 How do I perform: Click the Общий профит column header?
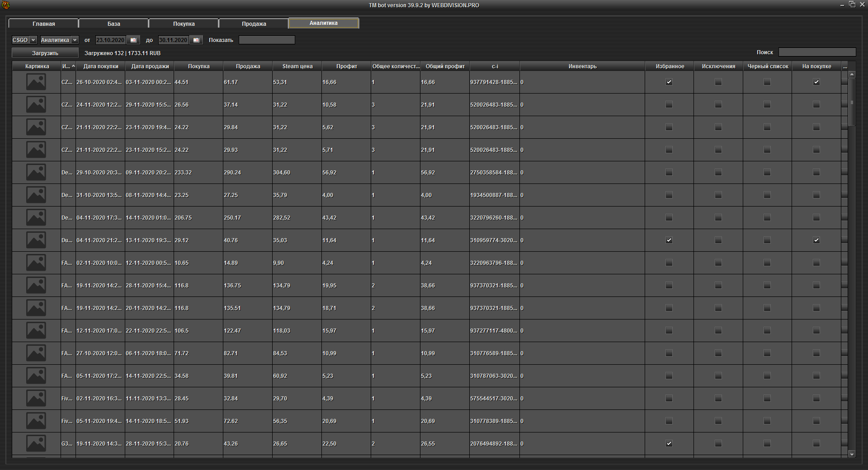tap(445, 66)
